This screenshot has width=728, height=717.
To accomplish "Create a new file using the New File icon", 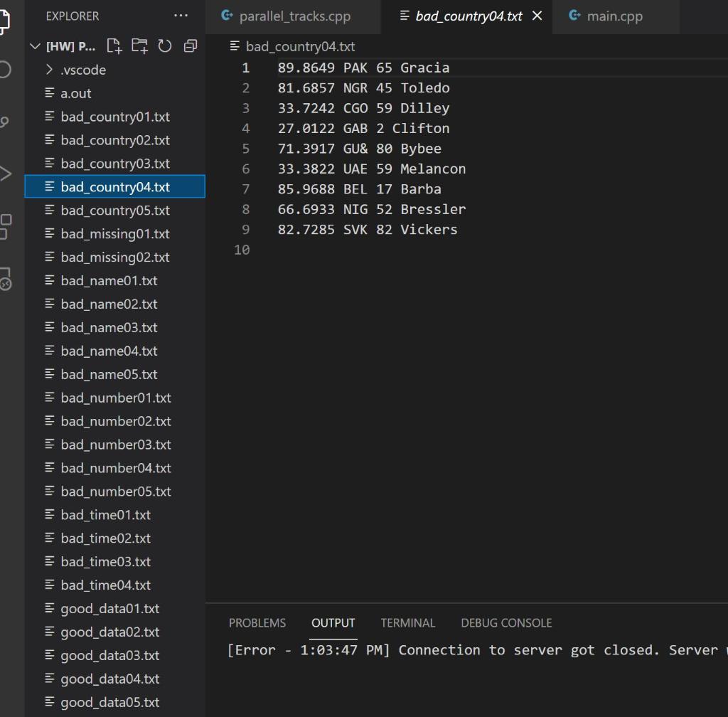I will 113,46.
